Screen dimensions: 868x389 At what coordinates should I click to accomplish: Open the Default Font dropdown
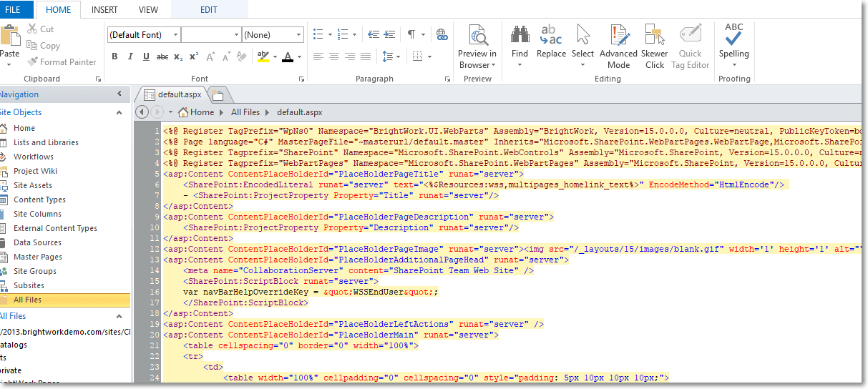[x=176, y=34]
